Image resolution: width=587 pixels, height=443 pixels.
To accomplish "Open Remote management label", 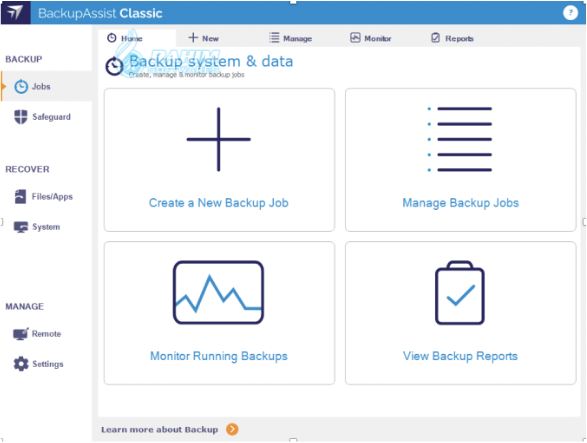I will click(46, 334).
